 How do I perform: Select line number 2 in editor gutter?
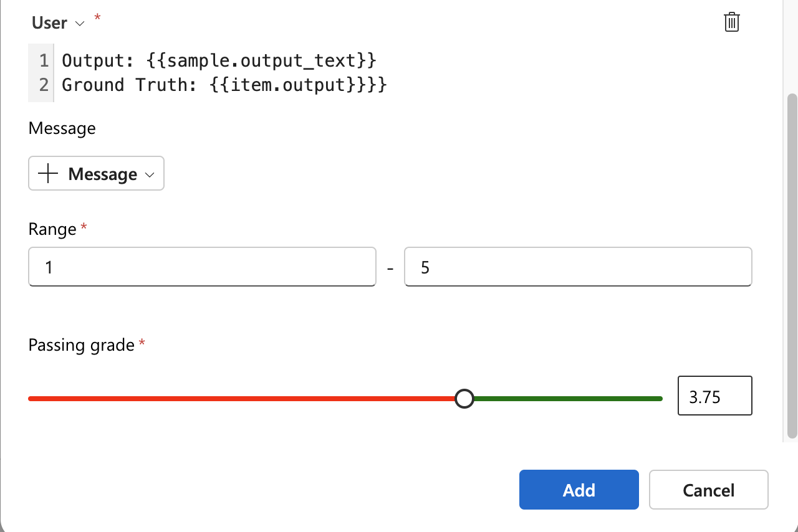[x=43, y=85]
